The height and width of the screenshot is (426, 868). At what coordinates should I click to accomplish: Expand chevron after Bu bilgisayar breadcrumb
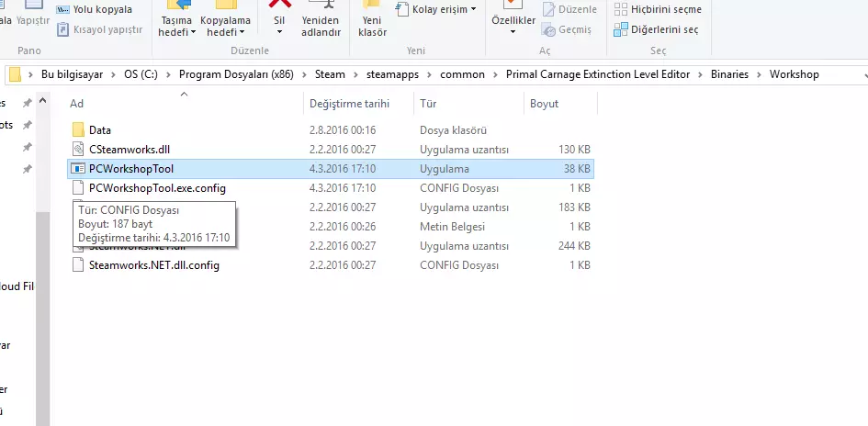point(114,74)
